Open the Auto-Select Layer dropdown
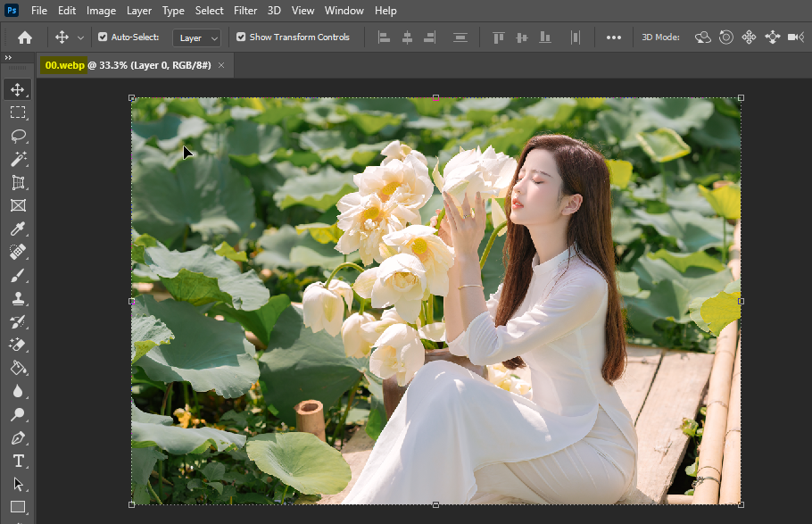 [196, 37]
